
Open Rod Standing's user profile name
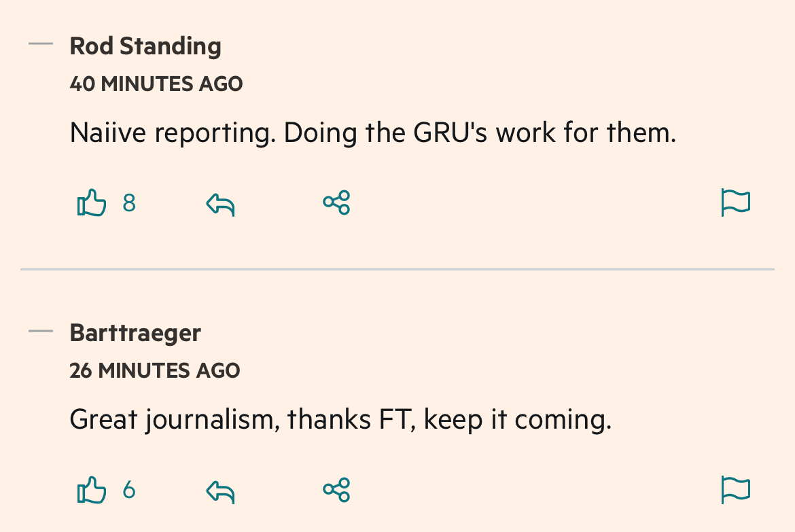145,46
